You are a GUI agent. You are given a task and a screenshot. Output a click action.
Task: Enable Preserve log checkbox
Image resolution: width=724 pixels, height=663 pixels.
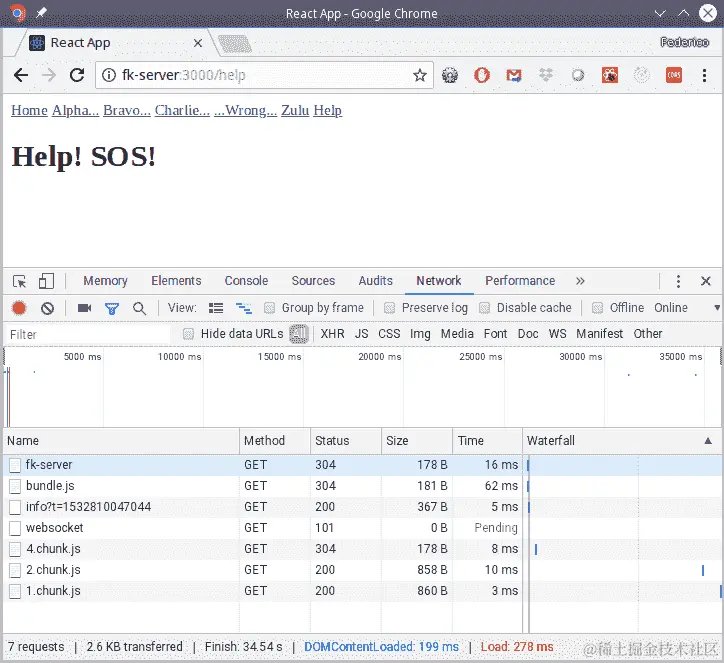coord(389,308)
